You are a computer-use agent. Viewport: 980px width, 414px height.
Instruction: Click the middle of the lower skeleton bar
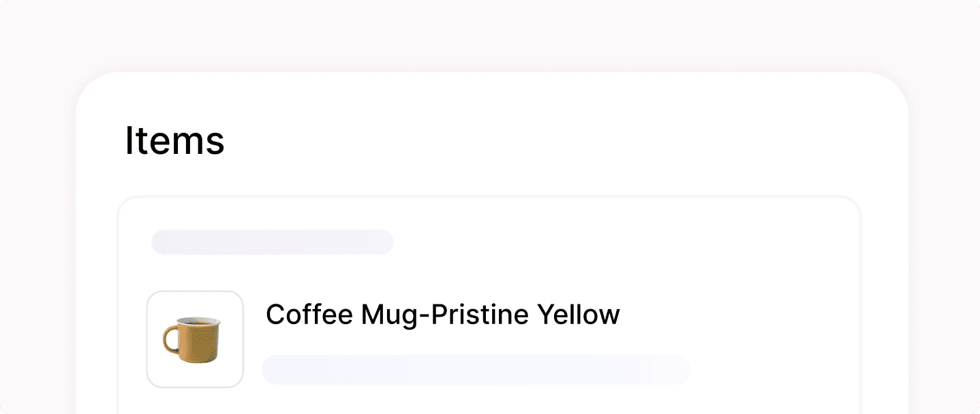476,370
